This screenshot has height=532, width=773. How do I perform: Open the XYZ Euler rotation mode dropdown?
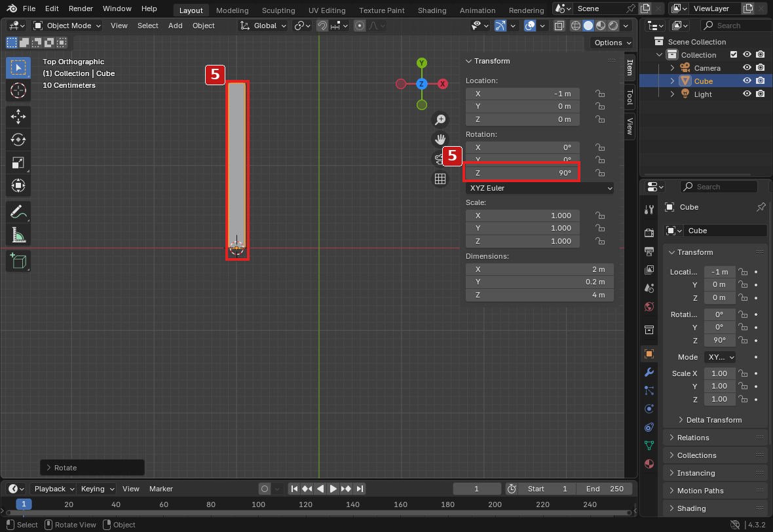(x=540, y=188)
